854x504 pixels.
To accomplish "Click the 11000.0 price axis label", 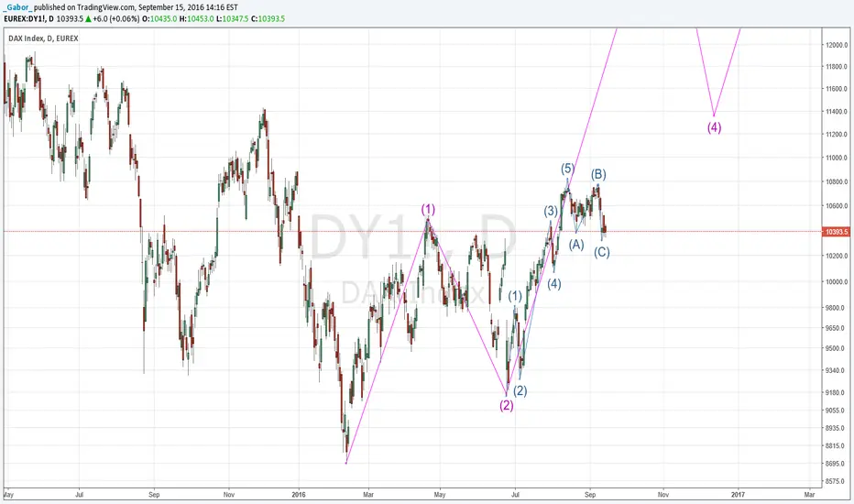I will coord(837,158).
